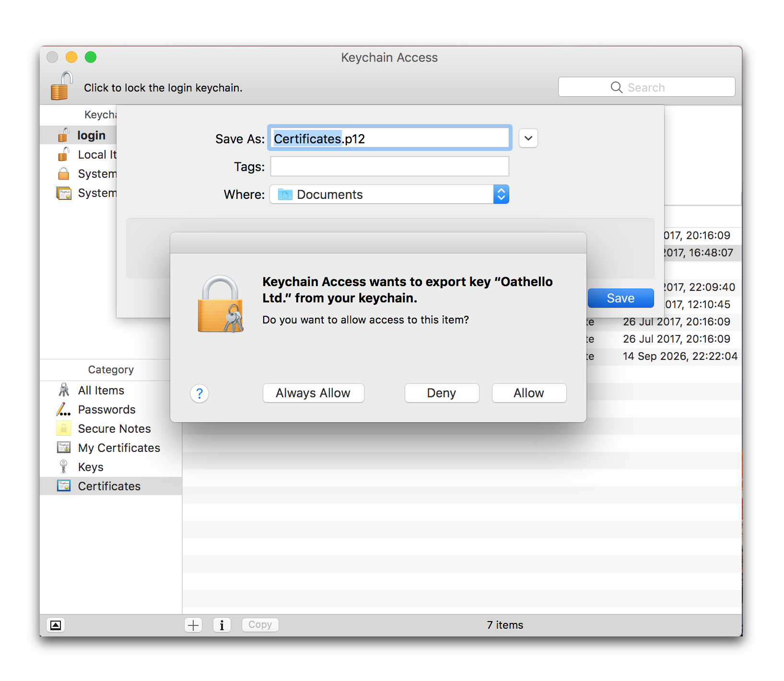Allow exporting the Oathello Ltd. key
The height and width of the screenshot is (681, 784).
(528, 393)
